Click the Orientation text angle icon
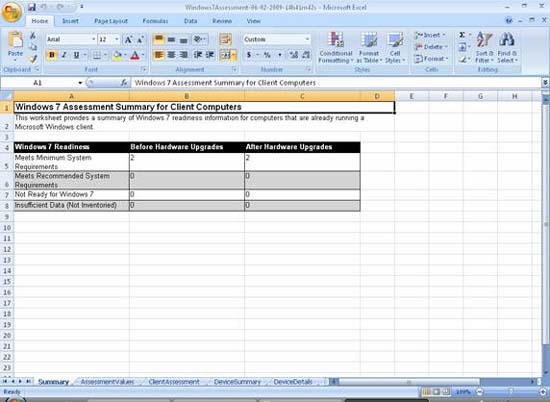Screen dimensions: 550x402 click(199, 39)
